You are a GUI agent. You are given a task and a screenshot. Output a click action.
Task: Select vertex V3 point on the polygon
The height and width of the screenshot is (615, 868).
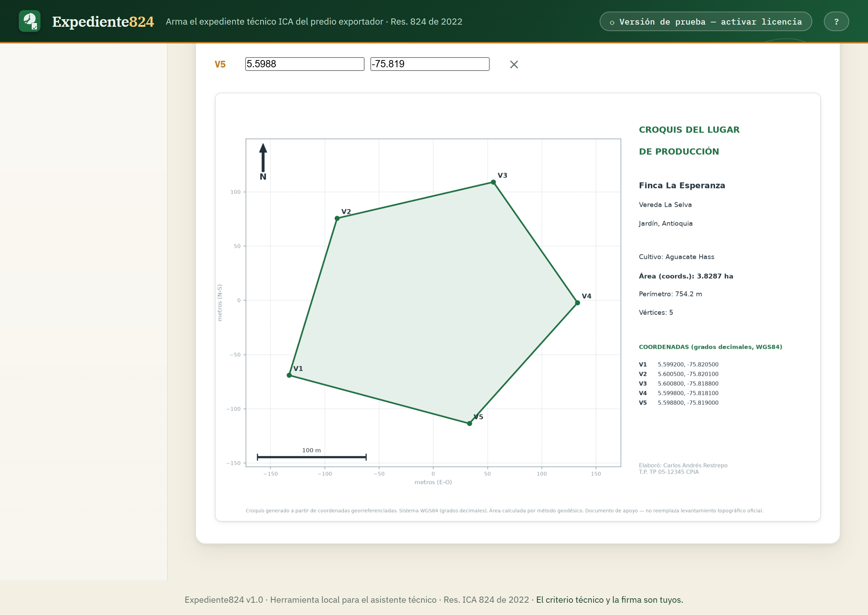493,182
